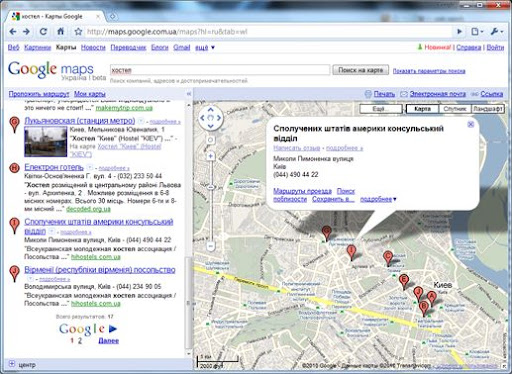The image size is (512, 374).
Task: Click map marker E
Action: [404, 282]
